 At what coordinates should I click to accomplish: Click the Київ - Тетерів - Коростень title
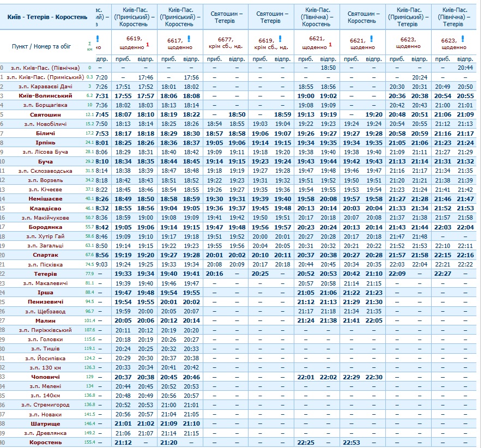pyautogui.click(x=47, y=17)
